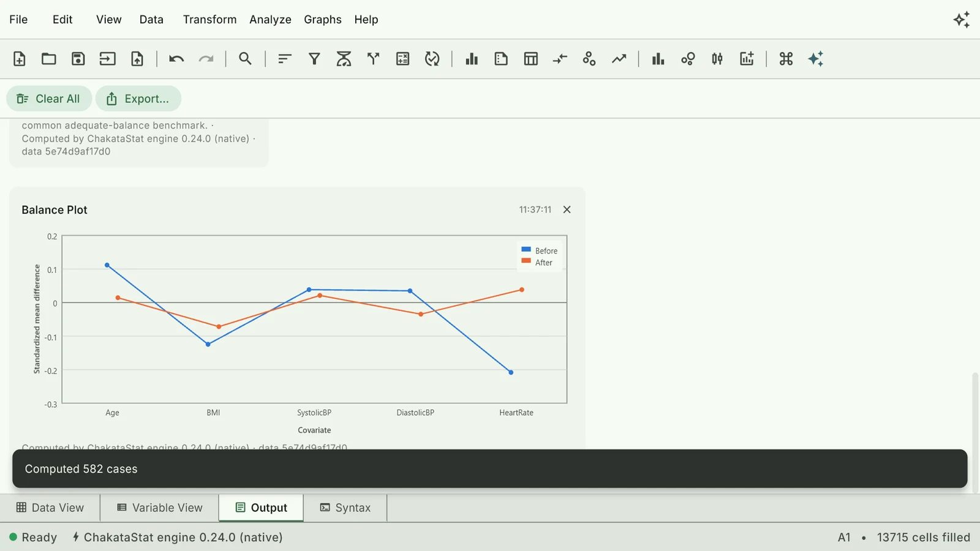Click the Export... button
980x551 pixels.
tap(138, 99)
